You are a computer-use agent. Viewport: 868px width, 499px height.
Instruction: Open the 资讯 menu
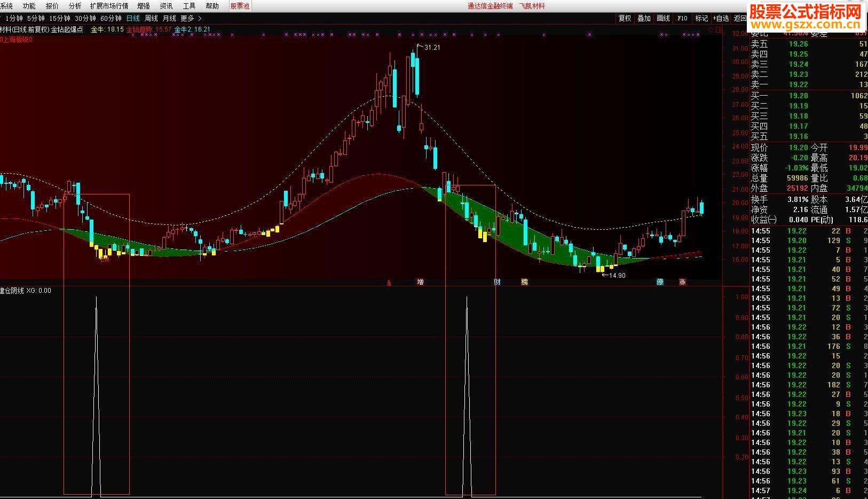pos(166,6)
